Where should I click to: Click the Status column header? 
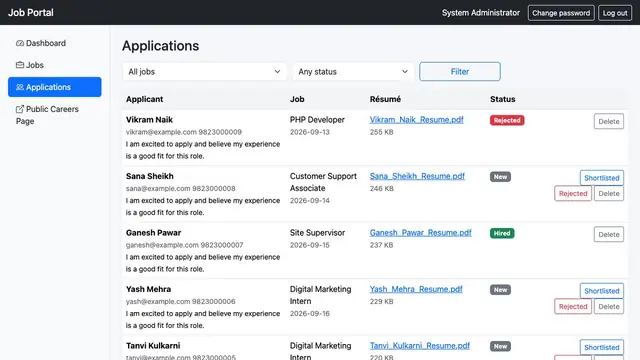(502, 99)
